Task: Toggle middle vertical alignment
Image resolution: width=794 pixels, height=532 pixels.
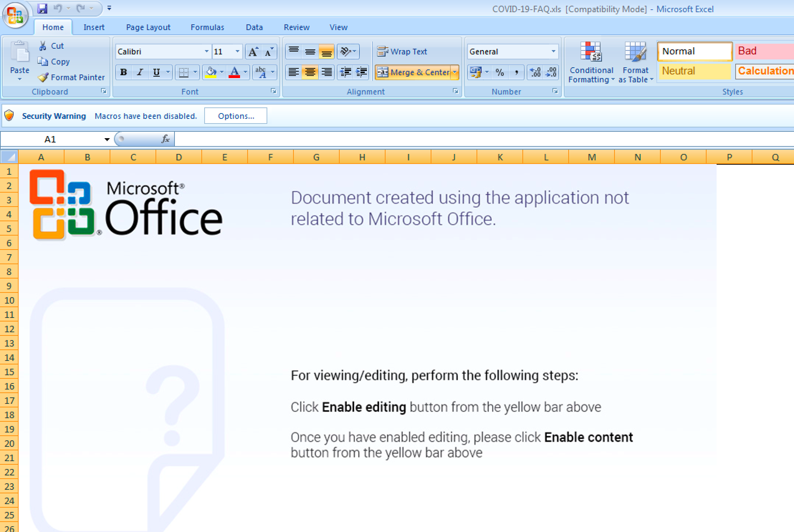Action: point(310,52)
